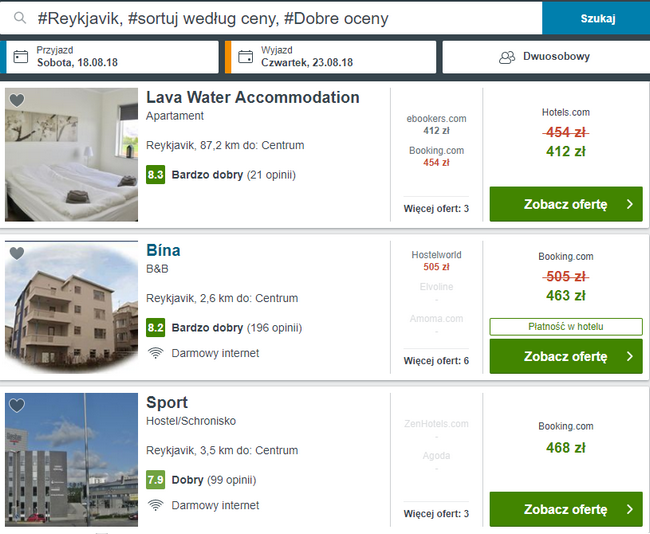Image resolution: width=650 pixels, height=534 pixels.
Task: Expand Więcej ofert: 3 for Lava Water
Action: coord(436,209)
